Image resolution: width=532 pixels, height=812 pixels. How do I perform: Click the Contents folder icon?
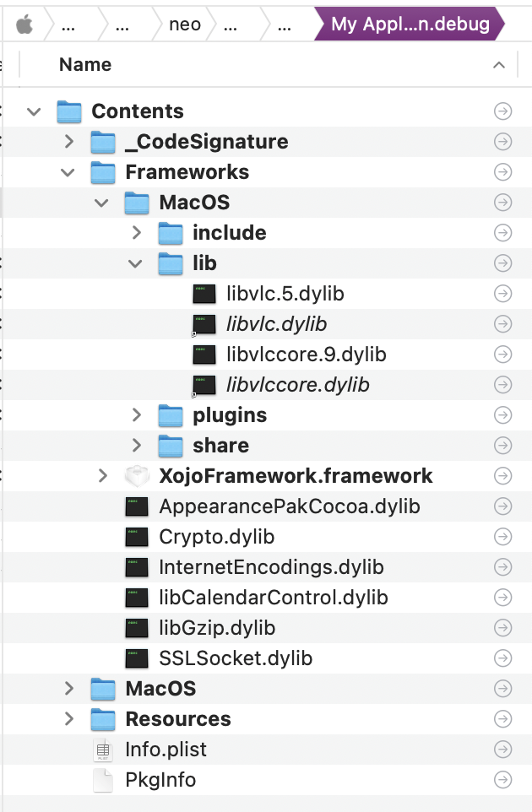coord(69,111)
